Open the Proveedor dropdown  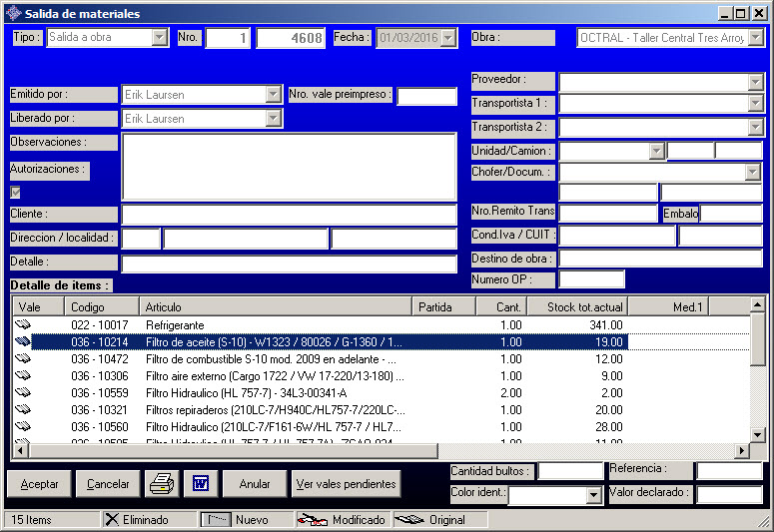pos(755,82)
